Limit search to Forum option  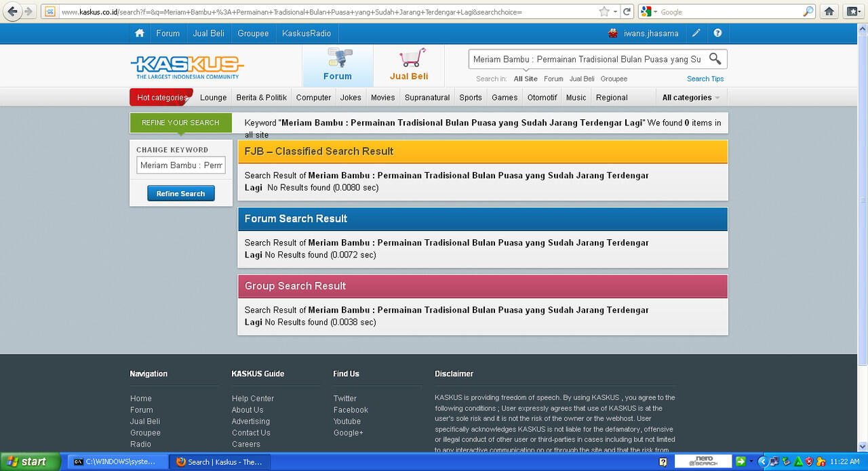click(x=553, y=79)
